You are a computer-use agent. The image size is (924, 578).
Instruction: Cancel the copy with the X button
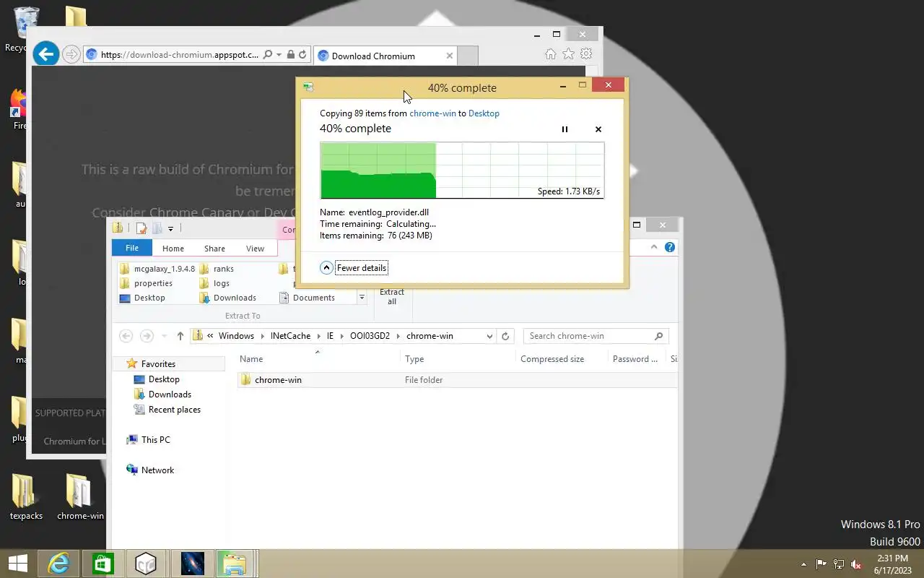click(598, 129)
